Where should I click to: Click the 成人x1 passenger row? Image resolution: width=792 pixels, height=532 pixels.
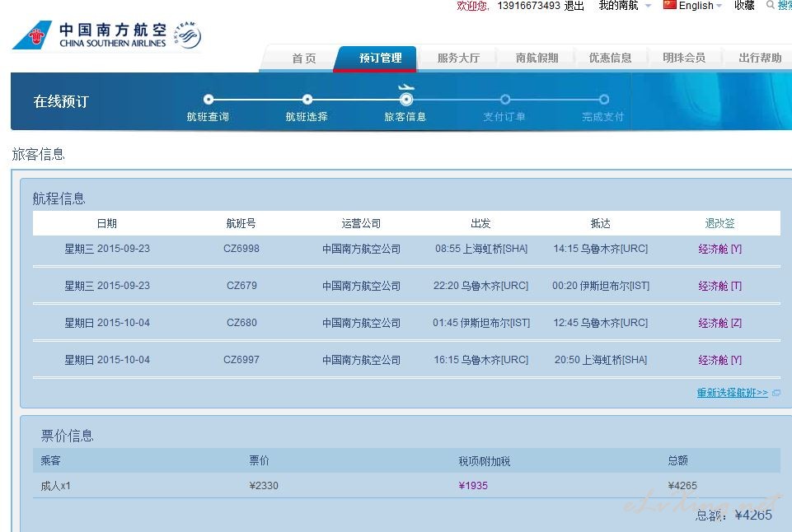pyautogui.click(x=406, y=486)
